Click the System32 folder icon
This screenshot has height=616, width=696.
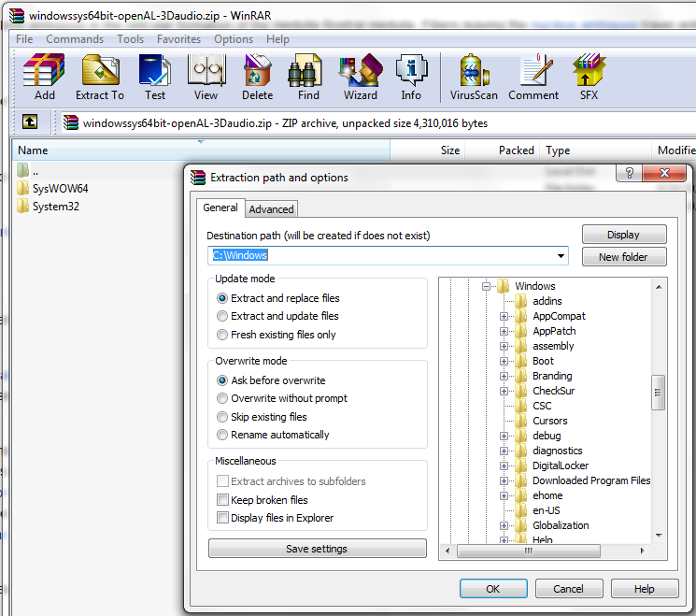22,206
